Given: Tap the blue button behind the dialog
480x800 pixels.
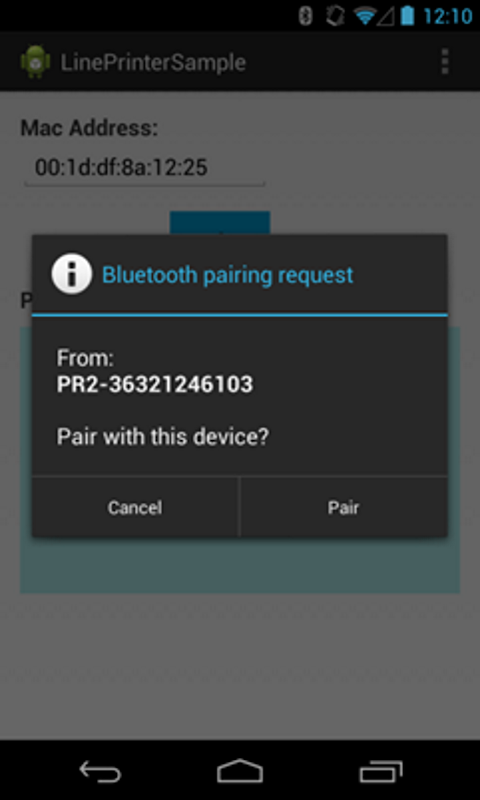Looking at the screenshot, I should click(x=220, y=223).
